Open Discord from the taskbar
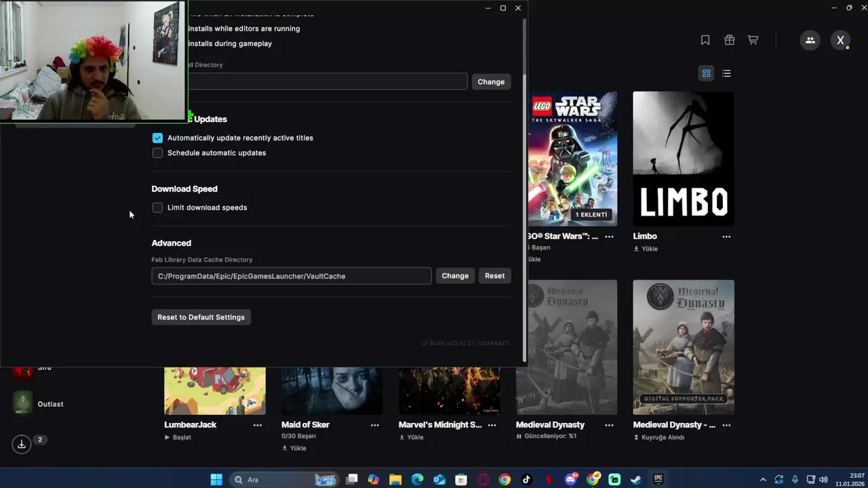 [x=571, y=480]
